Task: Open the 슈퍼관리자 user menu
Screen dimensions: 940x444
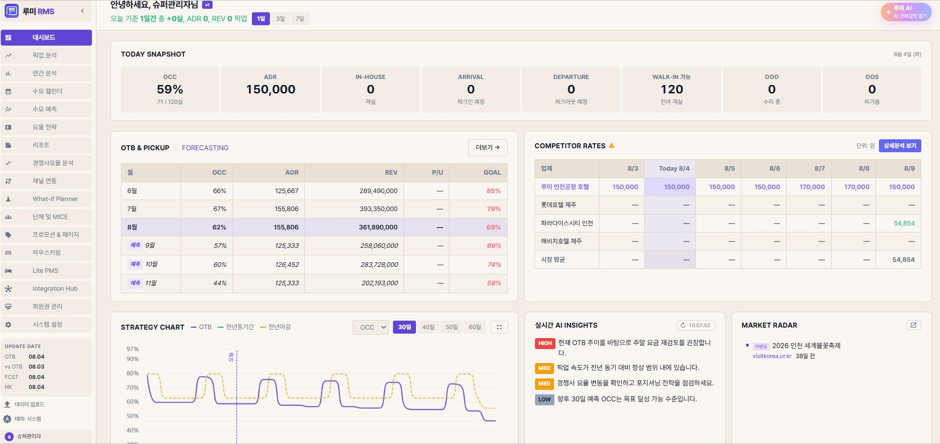Action: click(46, 437)
